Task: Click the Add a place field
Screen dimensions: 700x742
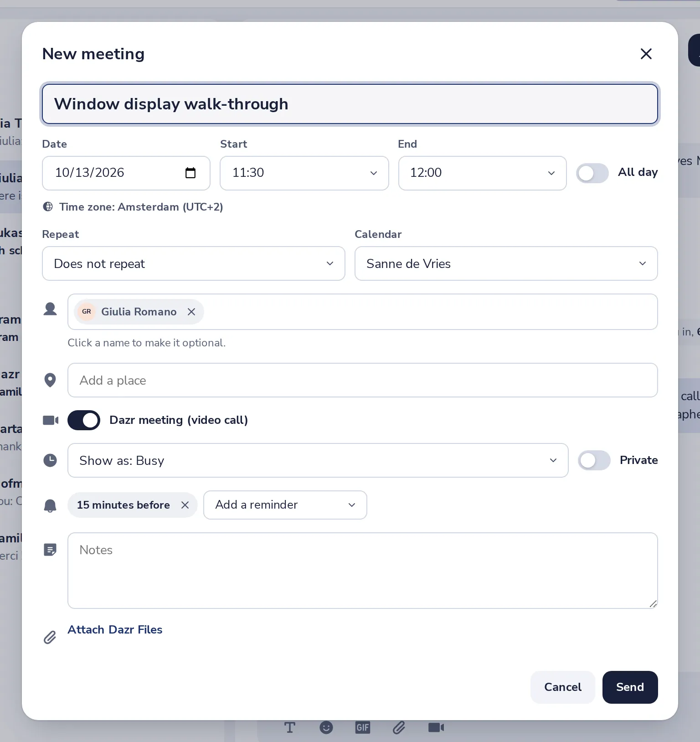Action: pyautogui.click(x=362, y=380)
